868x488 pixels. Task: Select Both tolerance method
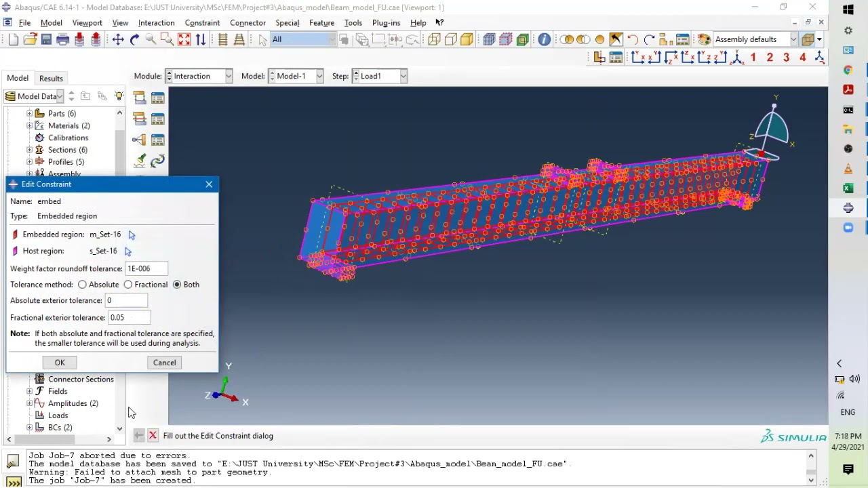[x=177, y=285]
